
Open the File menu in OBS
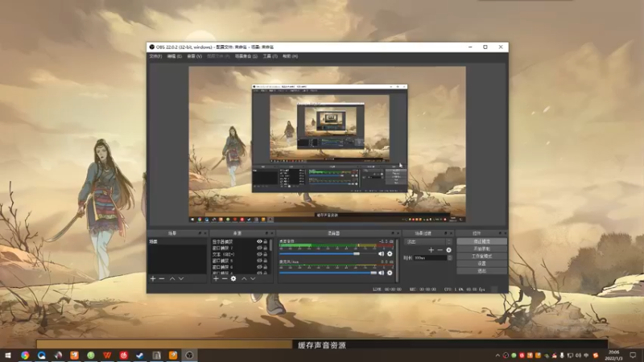[155, 56]
